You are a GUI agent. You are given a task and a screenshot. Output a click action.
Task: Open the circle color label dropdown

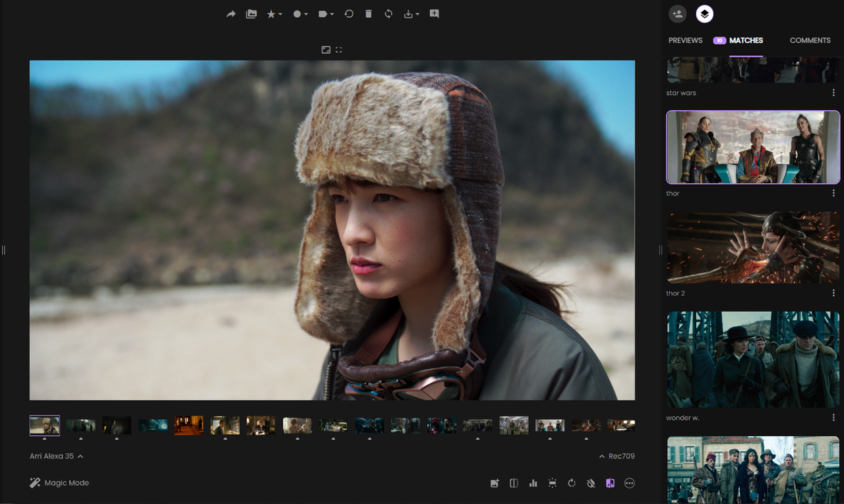pos(301,14)
